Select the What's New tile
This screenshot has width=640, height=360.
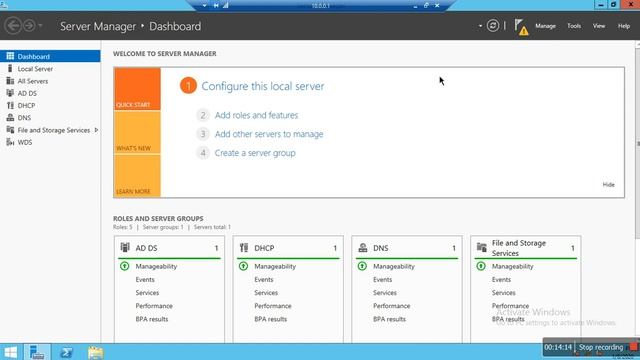coord(137,132)
